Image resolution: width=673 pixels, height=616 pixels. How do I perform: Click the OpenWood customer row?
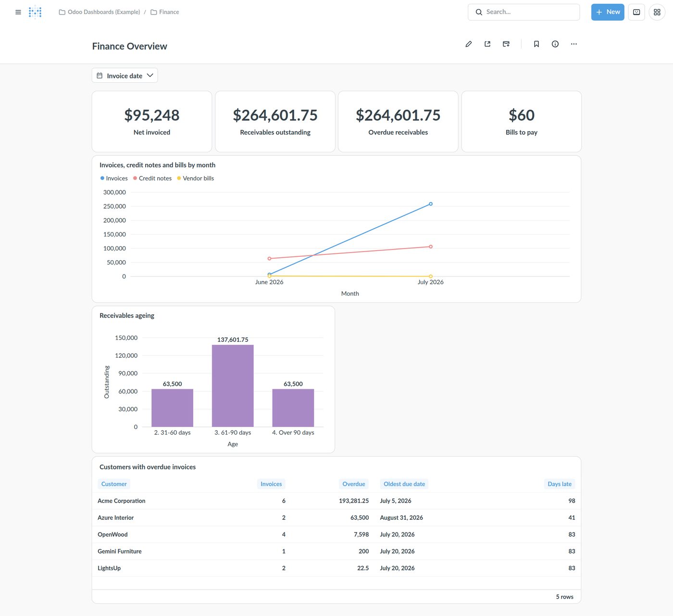[x=336, y=535]
